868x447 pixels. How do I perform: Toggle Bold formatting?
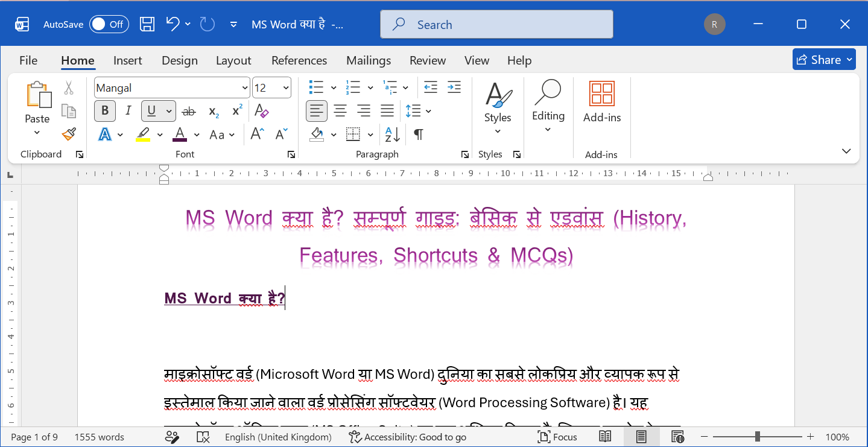click(x=105, y=111)
